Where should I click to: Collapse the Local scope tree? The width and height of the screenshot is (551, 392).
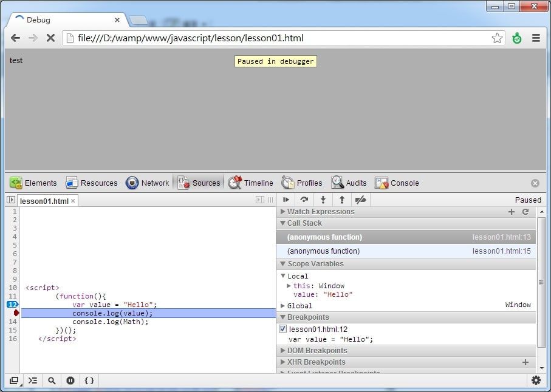tap(283, 276)
